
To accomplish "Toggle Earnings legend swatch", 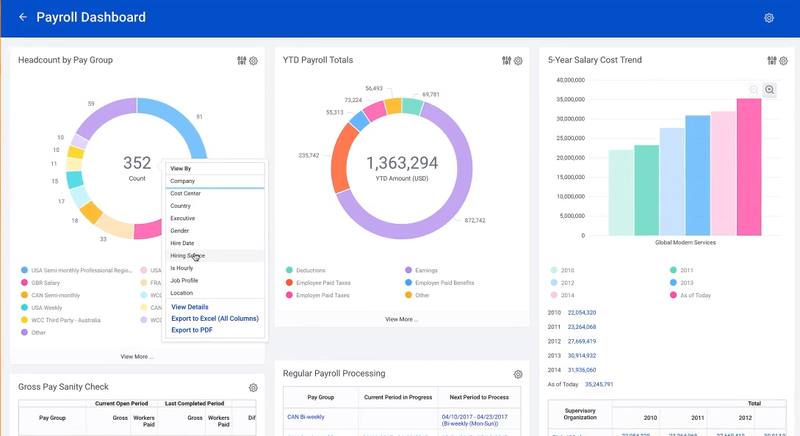I will 408,270.
